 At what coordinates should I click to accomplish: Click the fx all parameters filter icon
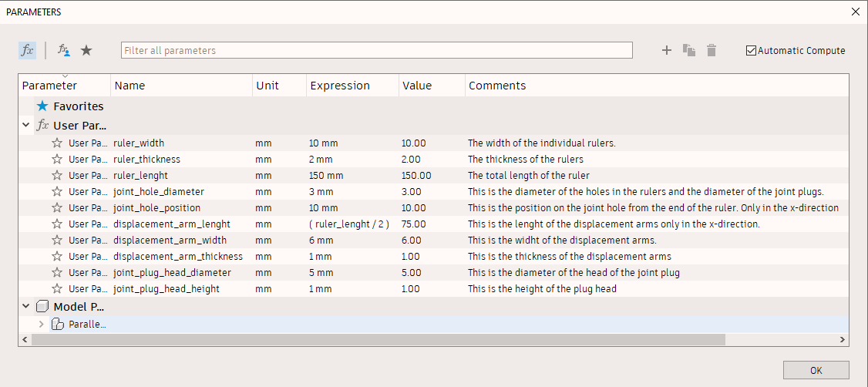pos(27,50)
